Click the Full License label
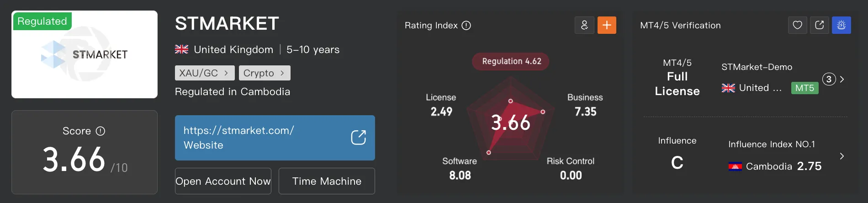 pos(677,84)
